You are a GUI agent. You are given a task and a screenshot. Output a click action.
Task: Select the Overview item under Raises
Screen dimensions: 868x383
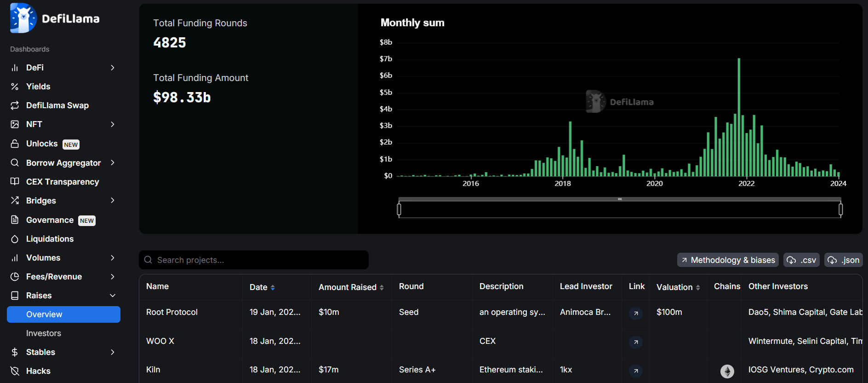(63, 314)
